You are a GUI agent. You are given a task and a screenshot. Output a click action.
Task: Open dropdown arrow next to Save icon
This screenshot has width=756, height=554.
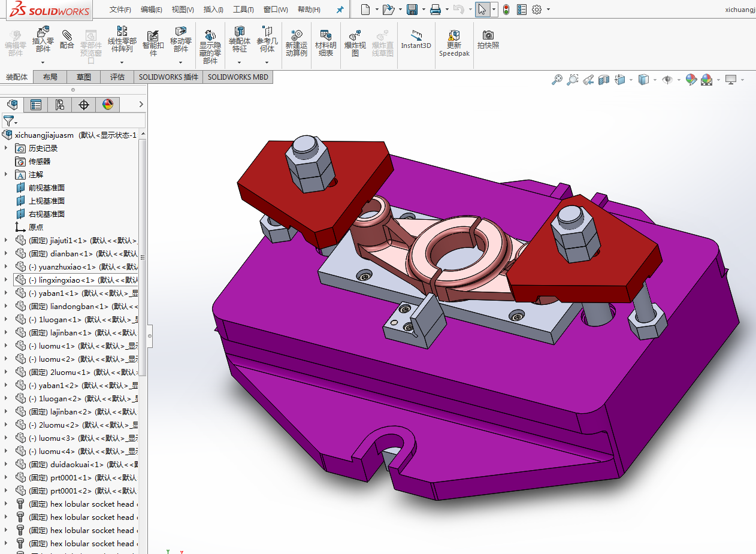(x=423, y=10)
